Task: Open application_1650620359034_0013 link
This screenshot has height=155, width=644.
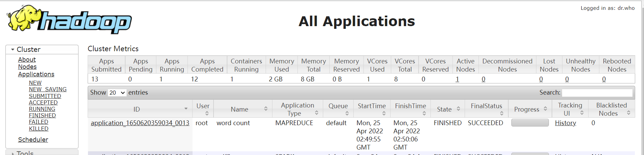Action: [140, 123]
